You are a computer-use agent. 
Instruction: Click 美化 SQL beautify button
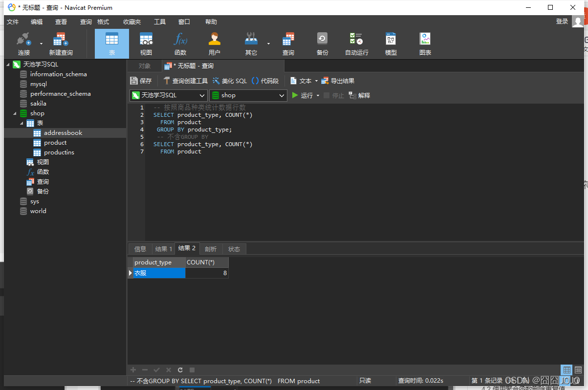[230, 81]
